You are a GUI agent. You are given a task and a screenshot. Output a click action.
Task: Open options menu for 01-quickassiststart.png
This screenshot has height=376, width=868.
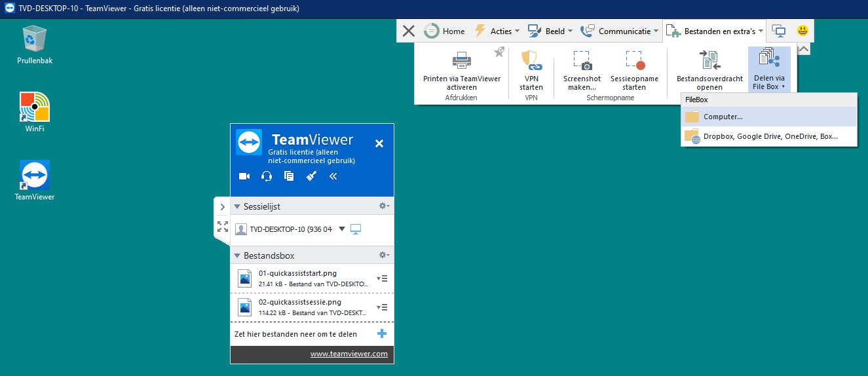[x=383, y=278]
